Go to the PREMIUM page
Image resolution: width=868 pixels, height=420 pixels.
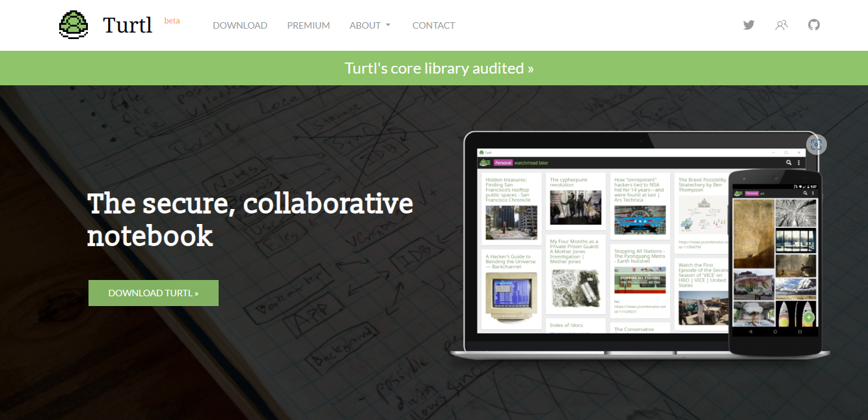point(308,25)
